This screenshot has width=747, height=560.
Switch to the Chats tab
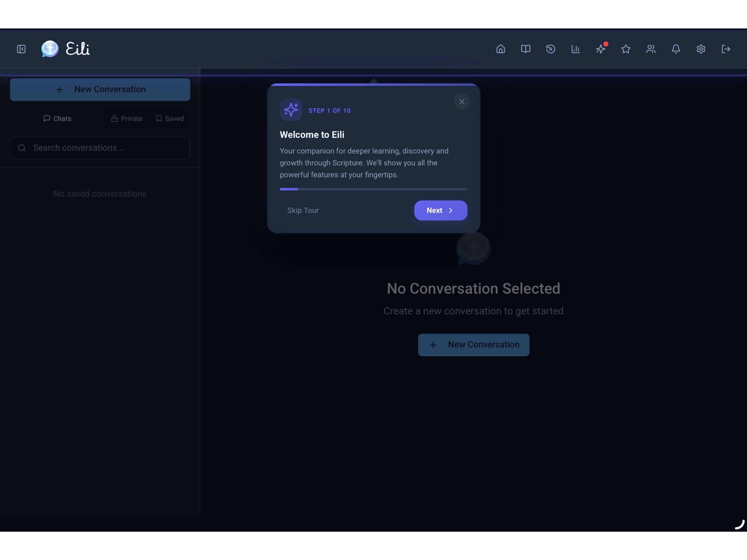coord(57,119)
